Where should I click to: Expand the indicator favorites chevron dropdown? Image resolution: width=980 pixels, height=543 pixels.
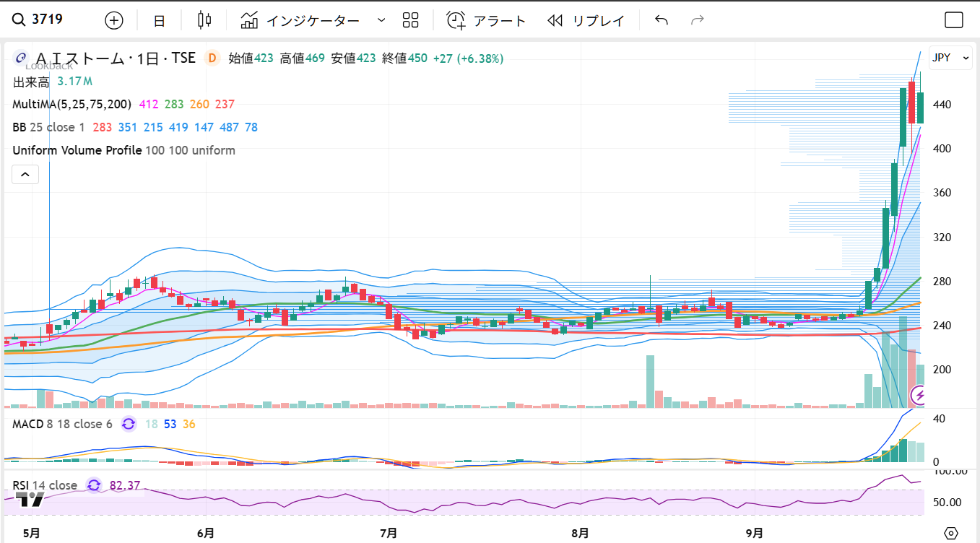pos(381,20)
